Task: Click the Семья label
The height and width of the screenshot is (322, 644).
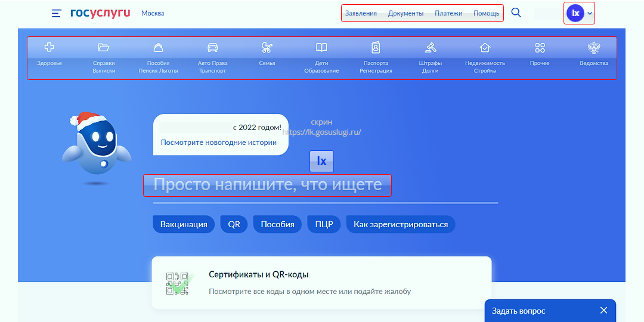Action: click(267, 63)
